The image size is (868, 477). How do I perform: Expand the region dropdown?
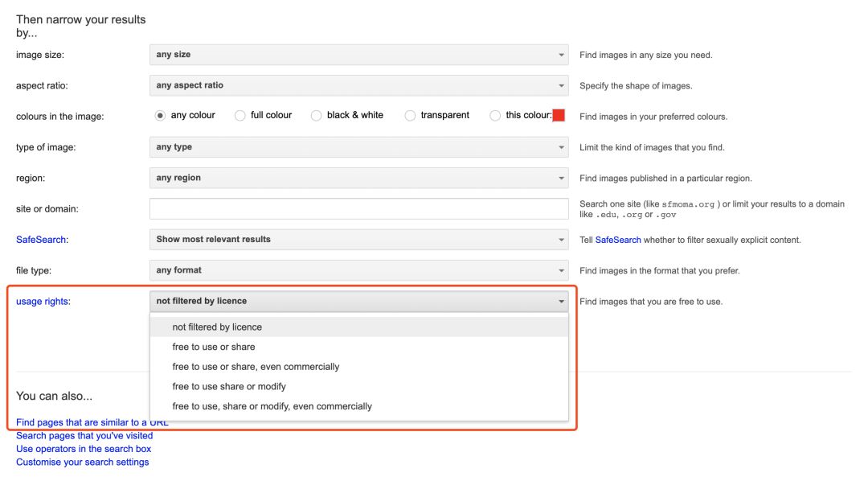[x=358, y=178]
